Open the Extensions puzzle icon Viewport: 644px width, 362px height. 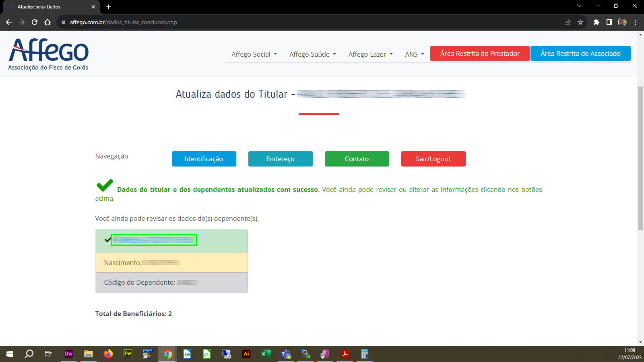596,23
